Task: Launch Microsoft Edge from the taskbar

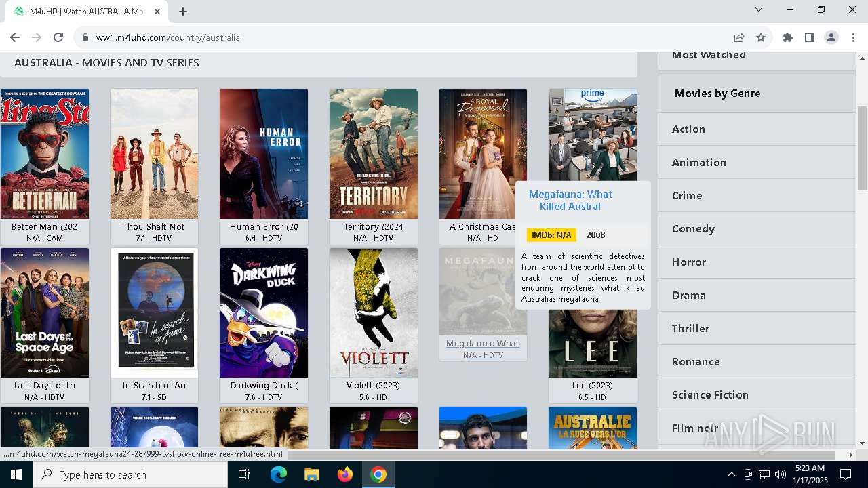Action: pos(279,474)
